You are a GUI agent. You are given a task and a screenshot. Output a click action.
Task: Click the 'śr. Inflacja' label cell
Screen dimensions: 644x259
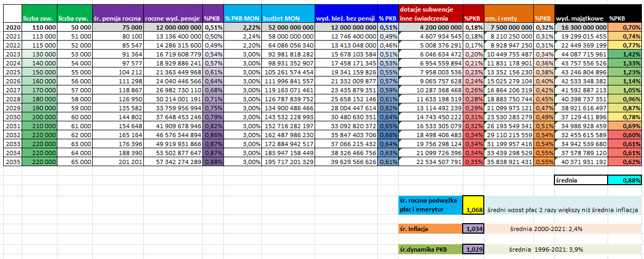point(431,229)
